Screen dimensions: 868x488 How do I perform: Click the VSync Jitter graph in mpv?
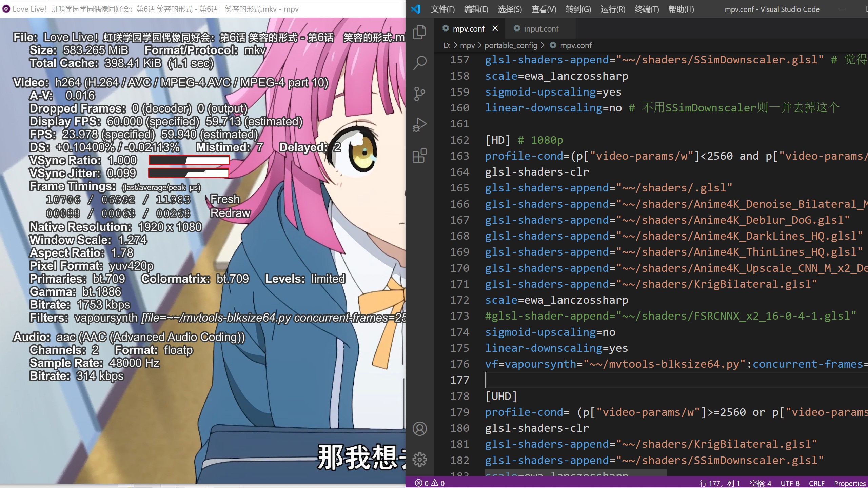coord(189,173)
